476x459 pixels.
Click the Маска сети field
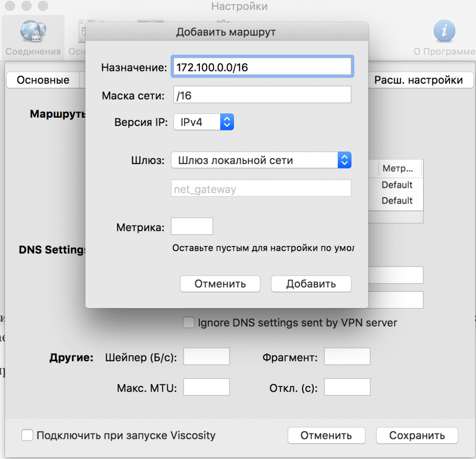pos(262,94)
